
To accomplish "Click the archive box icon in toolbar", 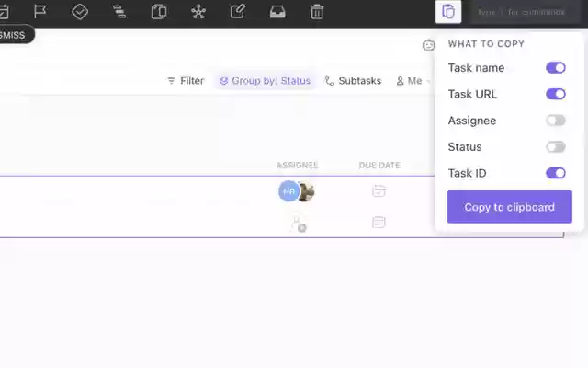I will 277,12.
